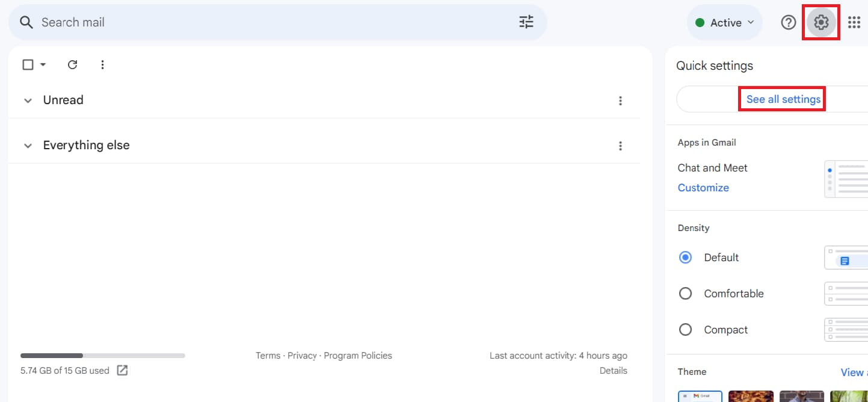
Task: Click the 5.74 GB of 15 GB used text
Action: [65, 371]
